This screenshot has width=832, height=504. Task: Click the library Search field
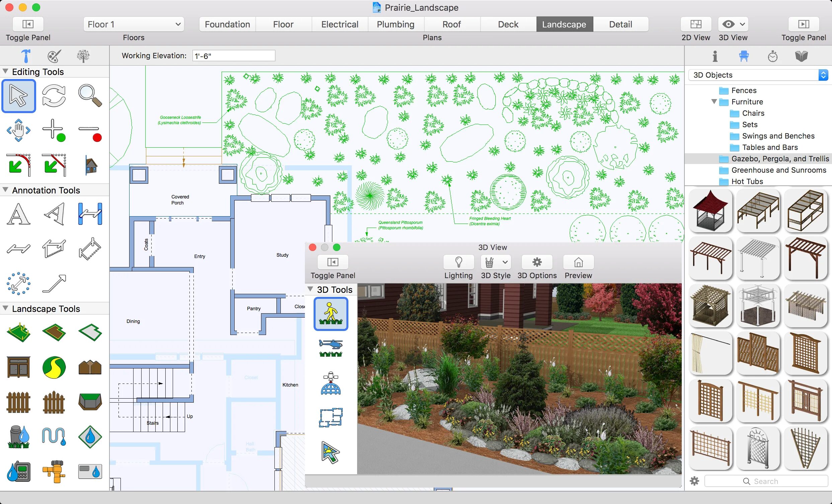[766, 481]
